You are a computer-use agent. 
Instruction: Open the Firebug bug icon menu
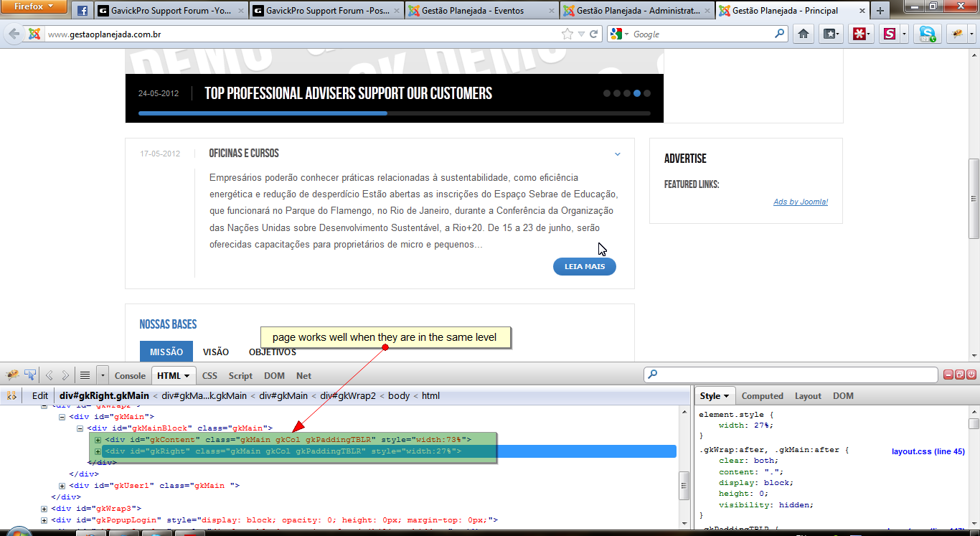pos(12,375)
